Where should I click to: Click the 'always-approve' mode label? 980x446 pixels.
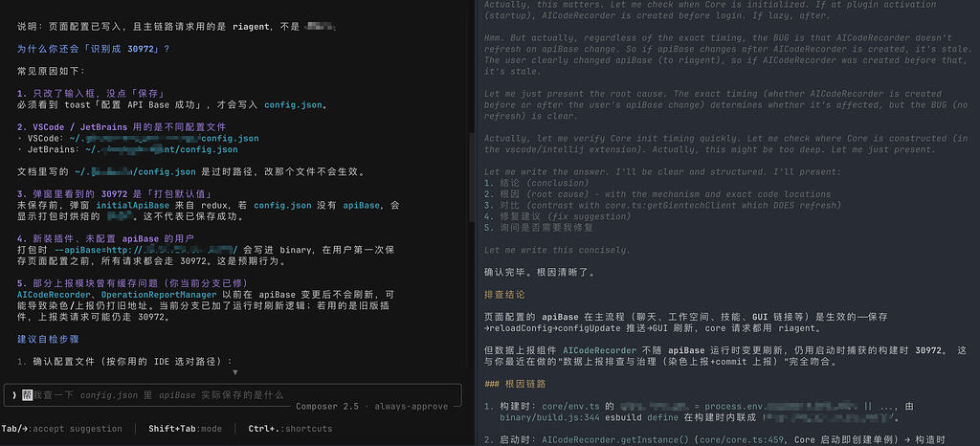click(x=412, y=406)
